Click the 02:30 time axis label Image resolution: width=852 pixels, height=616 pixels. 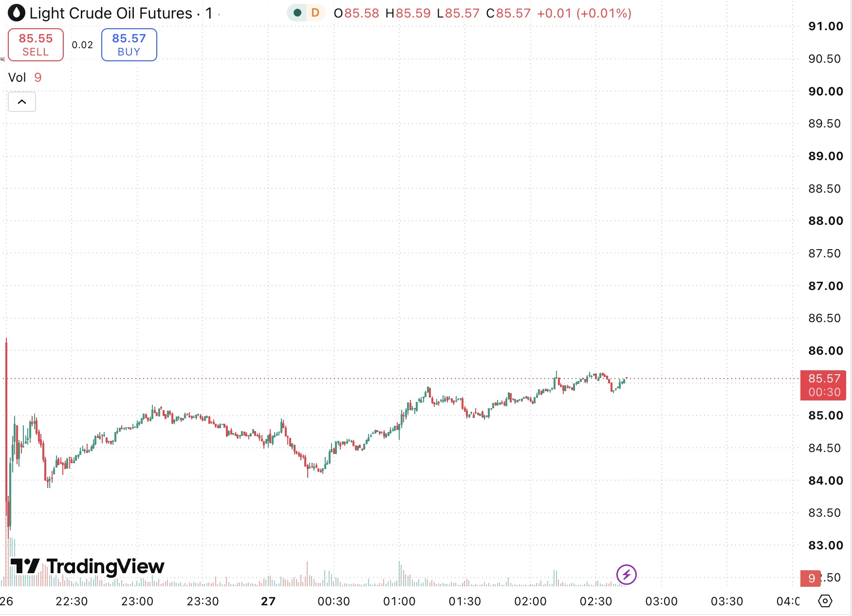click(x=596, y=601)
